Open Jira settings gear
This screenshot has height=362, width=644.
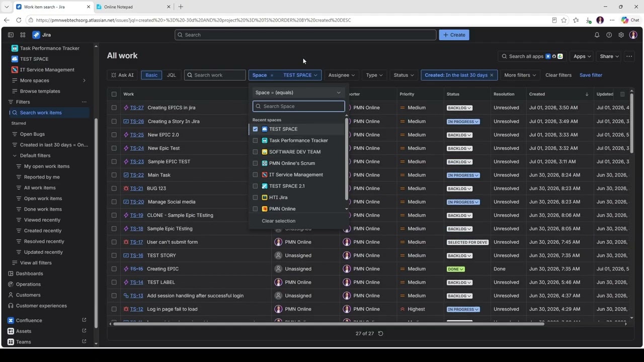[621, 35]
